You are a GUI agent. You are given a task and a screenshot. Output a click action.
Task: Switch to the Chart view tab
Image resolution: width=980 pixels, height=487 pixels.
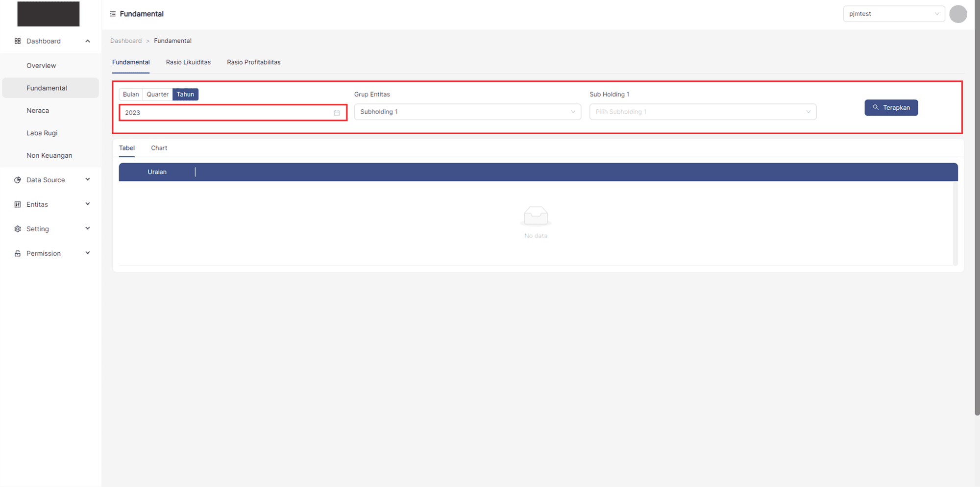159,148
